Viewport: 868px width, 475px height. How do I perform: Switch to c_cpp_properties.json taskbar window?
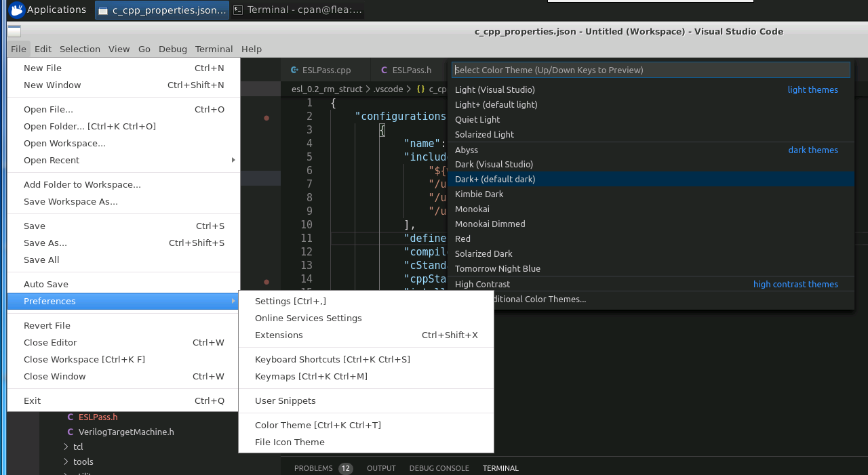[x=162, y=10]
